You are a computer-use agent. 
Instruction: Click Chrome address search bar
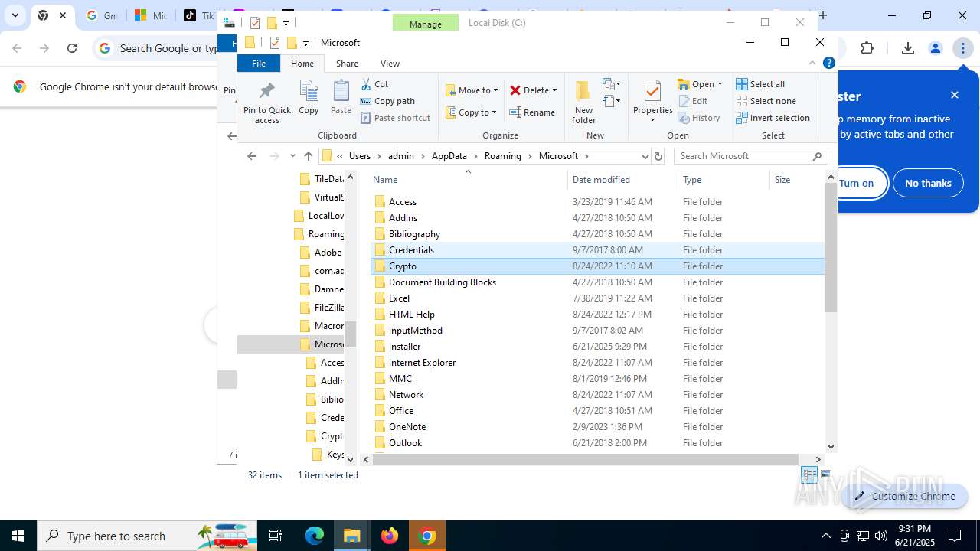point(168,48)
